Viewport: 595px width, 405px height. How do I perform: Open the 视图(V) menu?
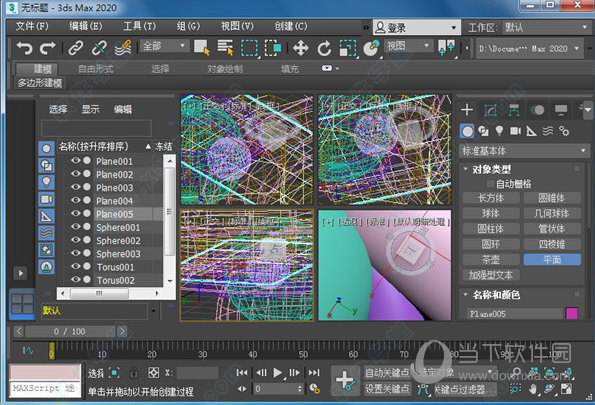[238, 26]
